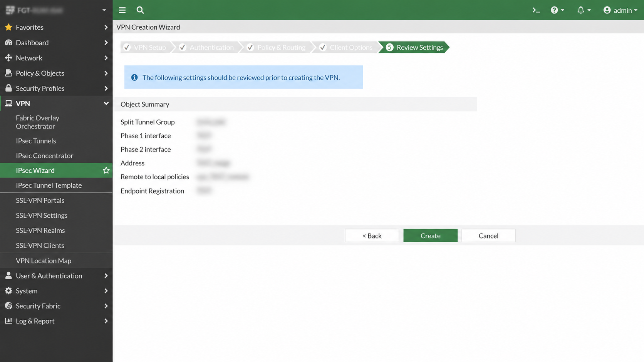Toggle favorite star on IPsec Wizard

coord(106,170)
